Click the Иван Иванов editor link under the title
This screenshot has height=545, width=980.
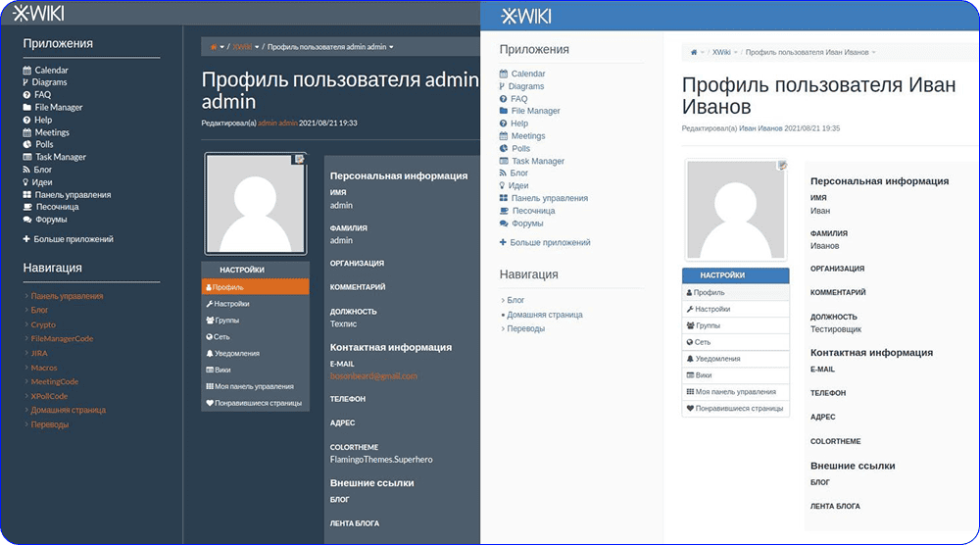click(x=760, y=128)
